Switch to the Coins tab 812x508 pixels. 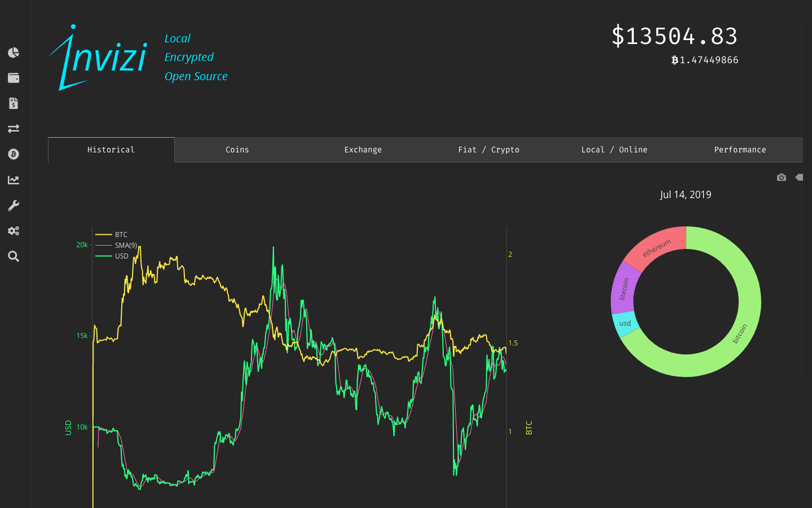[x=237, y=150]
